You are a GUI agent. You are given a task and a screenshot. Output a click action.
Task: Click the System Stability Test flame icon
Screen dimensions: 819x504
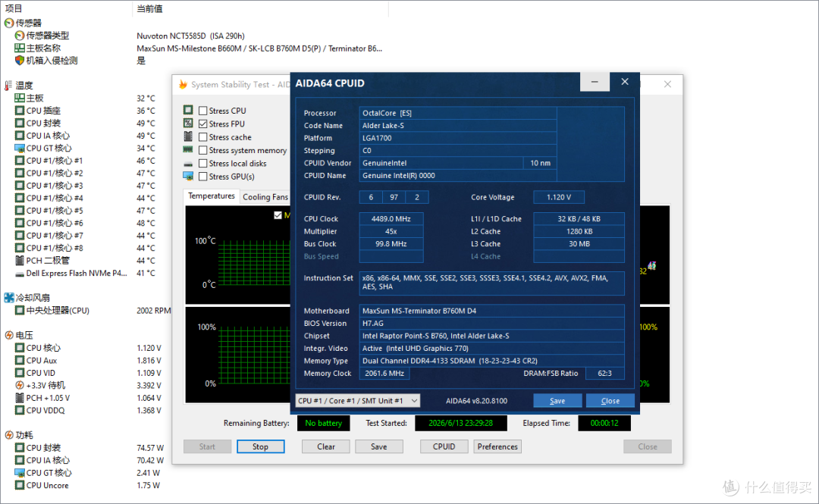[183, 84]
